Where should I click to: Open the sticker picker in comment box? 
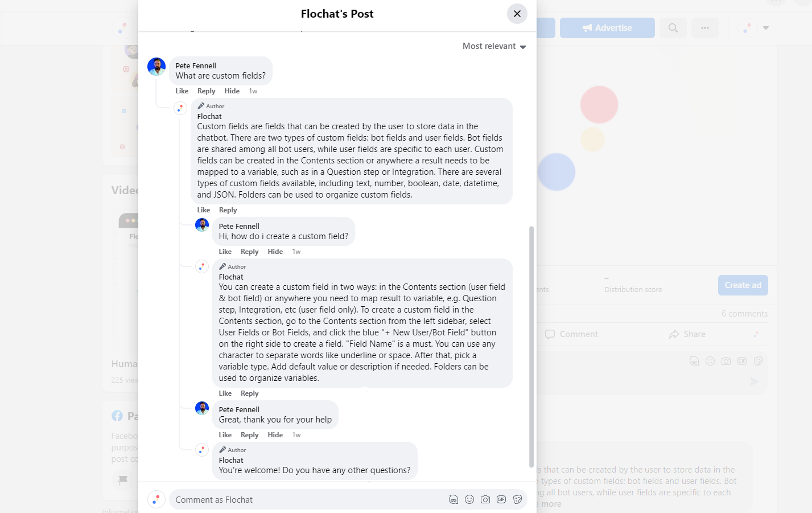point(517,499)
